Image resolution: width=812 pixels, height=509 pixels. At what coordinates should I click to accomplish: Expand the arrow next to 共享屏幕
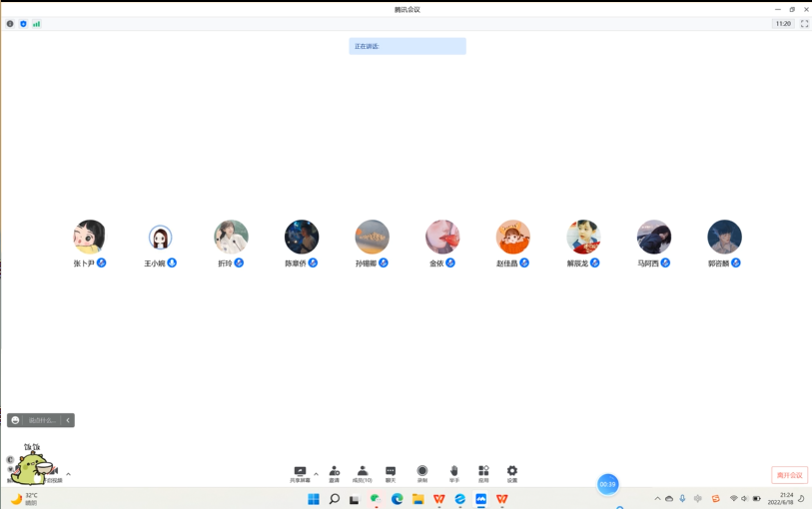(x=317, y=474)
